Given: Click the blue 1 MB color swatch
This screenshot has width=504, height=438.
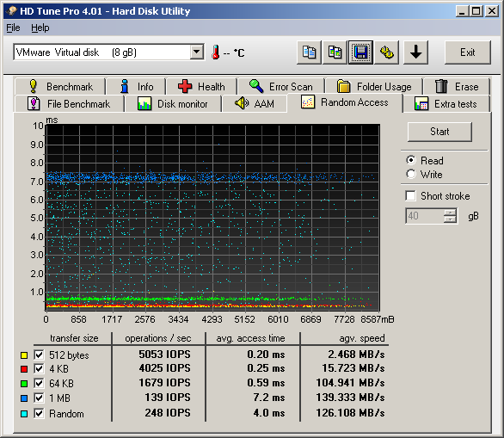Looking at the screenshot, I should pyautogui.click(x=24, y=398).
